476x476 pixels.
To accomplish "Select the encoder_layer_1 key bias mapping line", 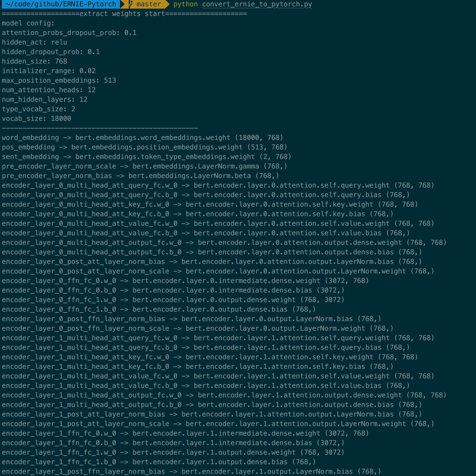I will (197, 367).
